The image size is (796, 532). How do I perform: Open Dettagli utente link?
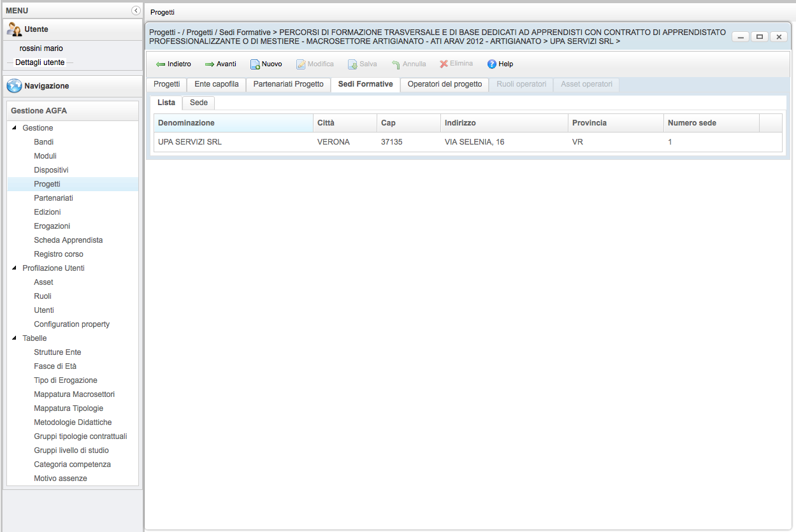coord(40,62)
